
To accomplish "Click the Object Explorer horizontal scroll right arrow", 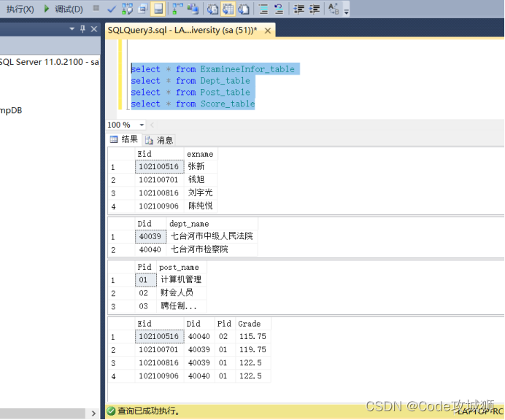I will (93, 413).
